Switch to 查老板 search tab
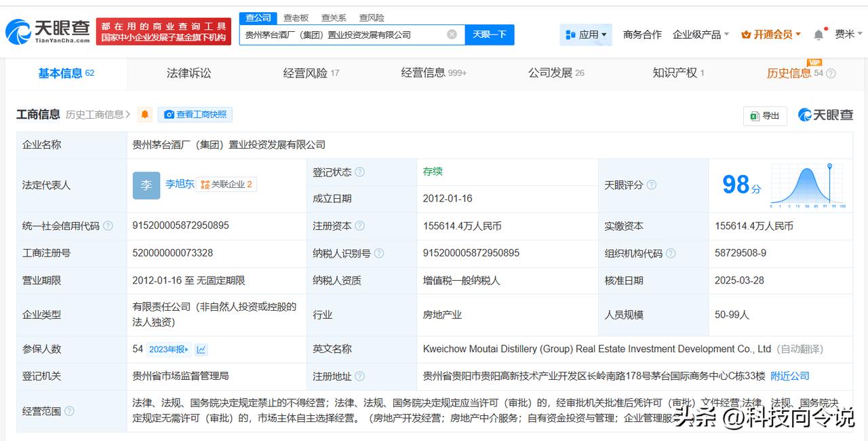The height and width of the screenshot is (441, 868). coord(296,18)
